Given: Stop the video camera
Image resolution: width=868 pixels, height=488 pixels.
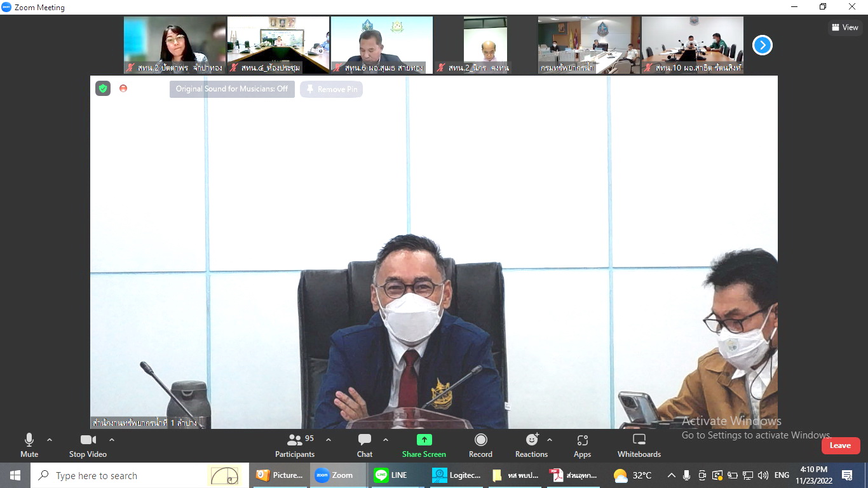Looking at the screenshot, I should (x=88, y=445).
